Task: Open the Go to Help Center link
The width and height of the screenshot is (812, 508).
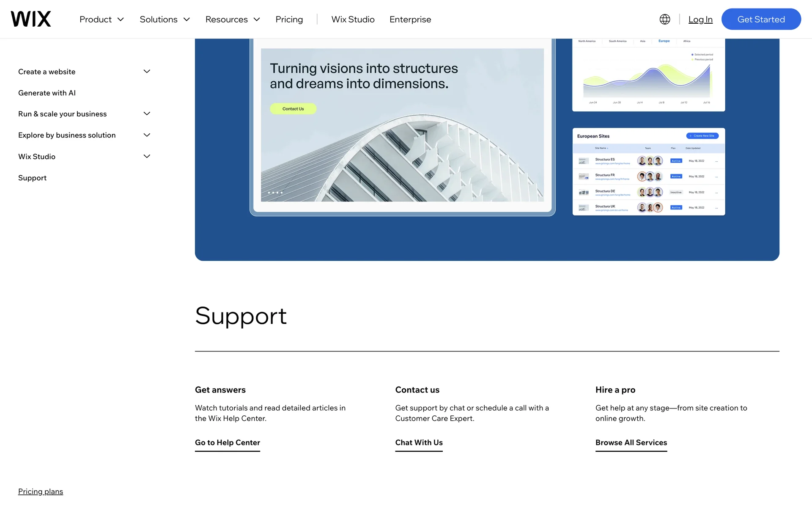Action: pos(227,442)
